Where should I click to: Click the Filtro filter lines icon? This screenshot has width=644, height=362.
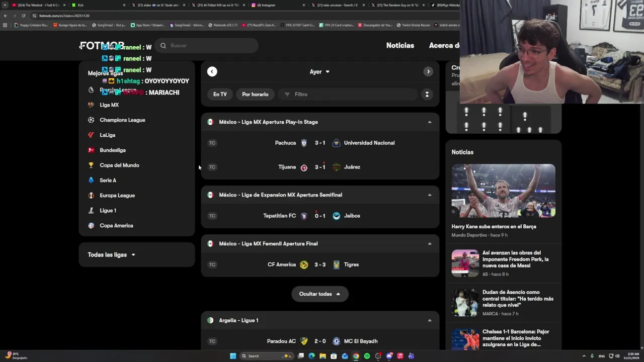pos(287,95)
